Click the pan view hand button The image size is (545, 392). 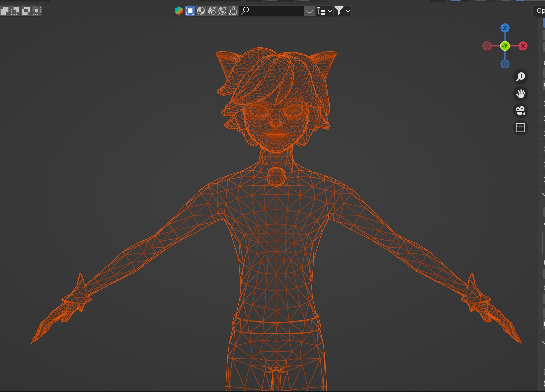pyautogui.click(x=520, y=94)
